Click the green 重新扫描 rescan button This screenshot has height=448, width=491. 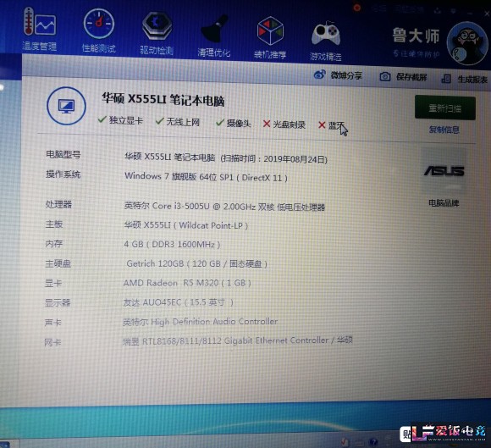(x=445, y=108)
